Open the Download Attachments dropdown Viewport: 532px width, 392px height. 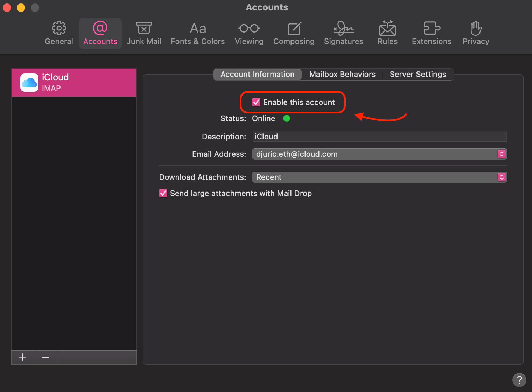[380, 177]
